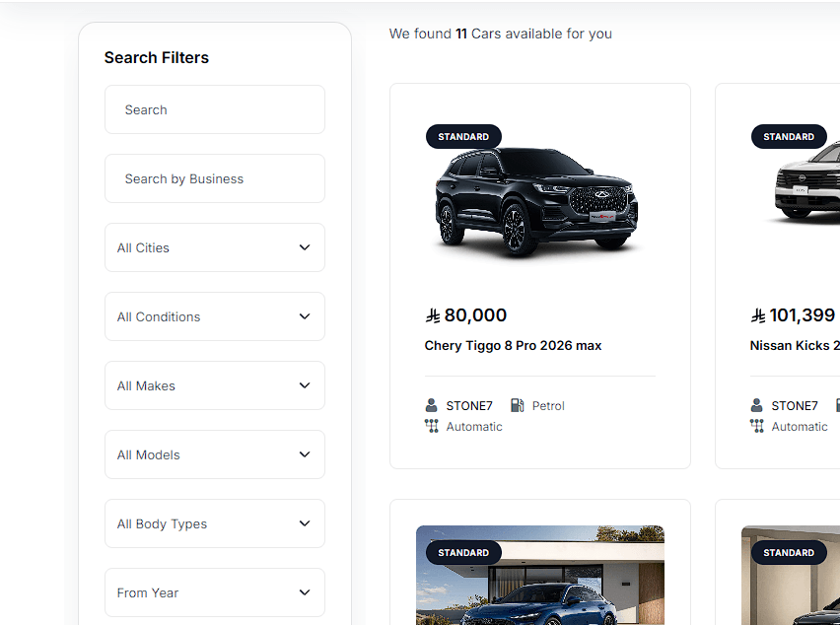Open Chery Tiggo 8 Pro 2026 max listing title
This screenshot has height=625, width=840.
pyautogui.click(x=513, y=346)
